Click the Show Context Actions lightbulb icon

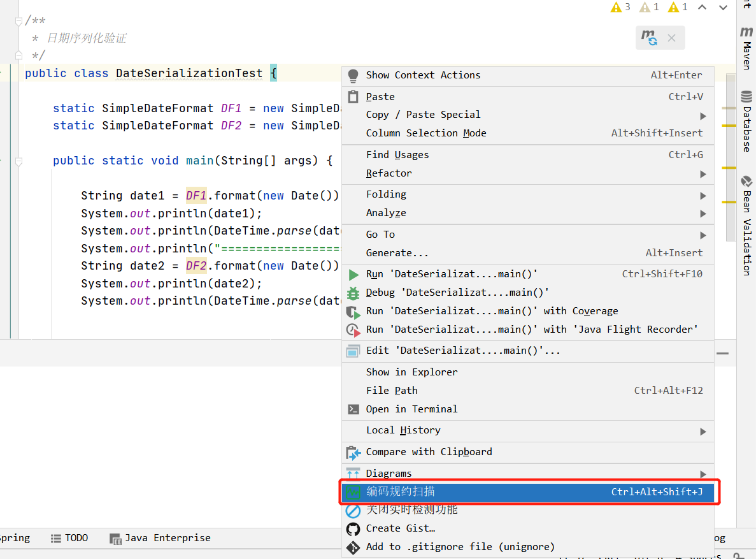tap(353, 76)
